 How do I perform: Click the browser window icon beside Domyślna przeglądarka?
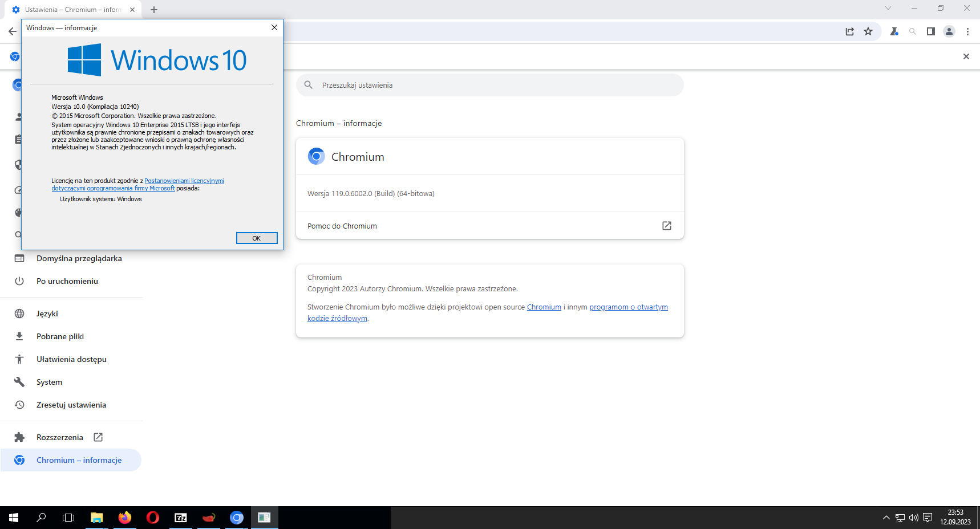click(19, 258)
